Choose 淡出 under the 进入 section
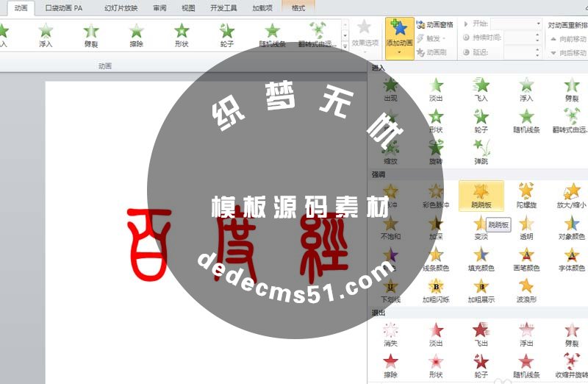 click(x=436, y=89)
